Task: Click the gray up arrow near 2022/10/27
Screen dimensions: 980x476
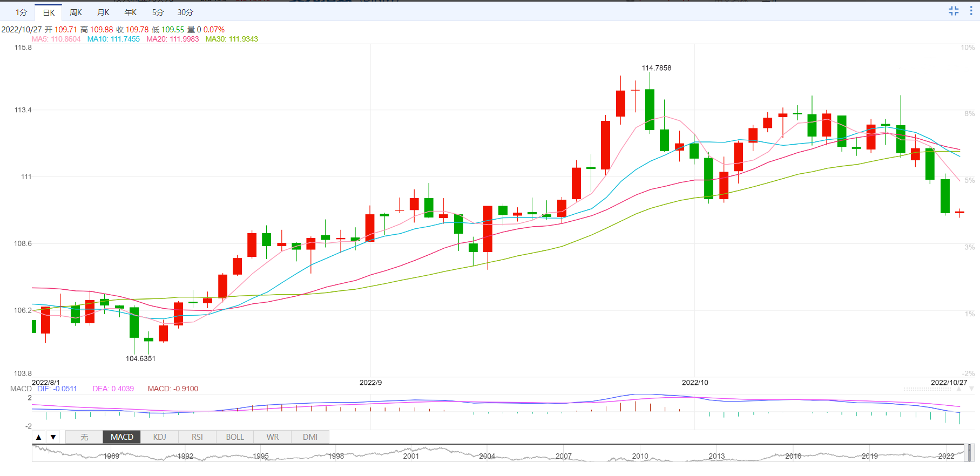Action: [x=959, y=389]
